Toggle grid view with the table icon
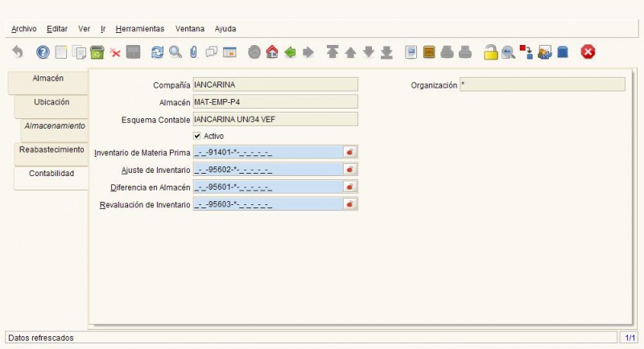This screenshot has width=644, height=349. tap(229, 52)
